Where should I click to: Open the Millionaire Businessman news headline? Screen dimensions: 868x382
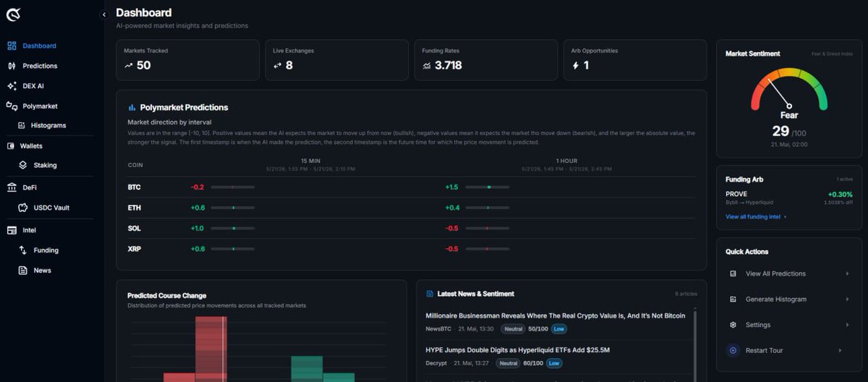(x=555, y=315)
